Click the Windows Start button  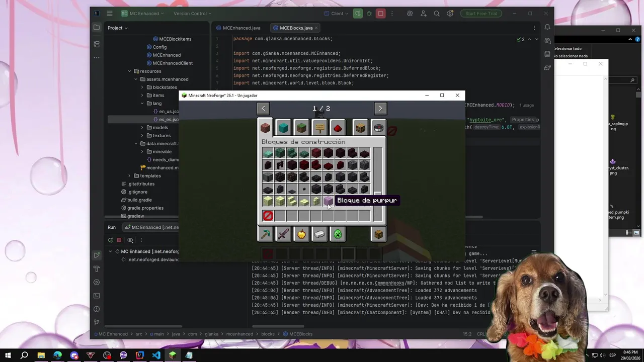[8, 355]
